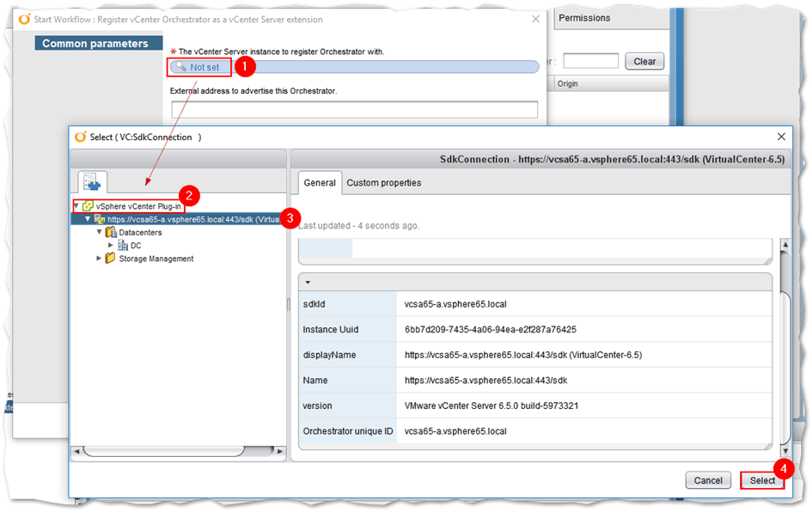The image size is (812, 512).
Task: Click the vcsa65-a SDK connection icon
Action: (99, 219)
